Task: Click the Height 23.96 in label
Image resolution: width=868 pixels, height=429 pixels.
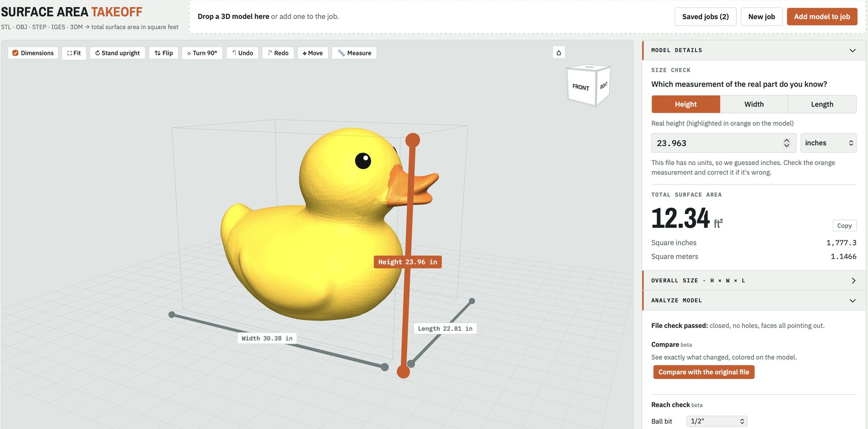Action: click(x=407, y=262)
